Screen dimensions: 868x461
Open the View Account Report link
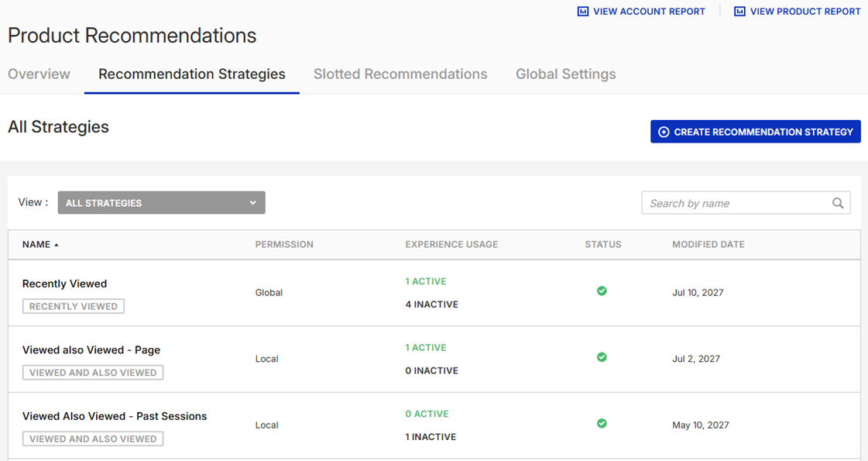pos(649,12)
